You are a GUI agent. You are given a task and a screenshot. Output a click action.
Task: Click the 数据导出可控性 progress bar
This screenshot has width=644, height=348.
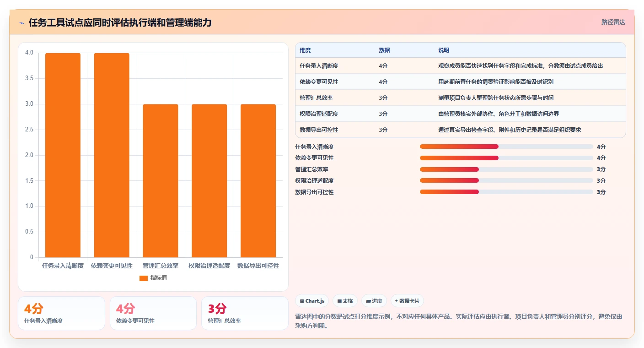tap(506, 192)
